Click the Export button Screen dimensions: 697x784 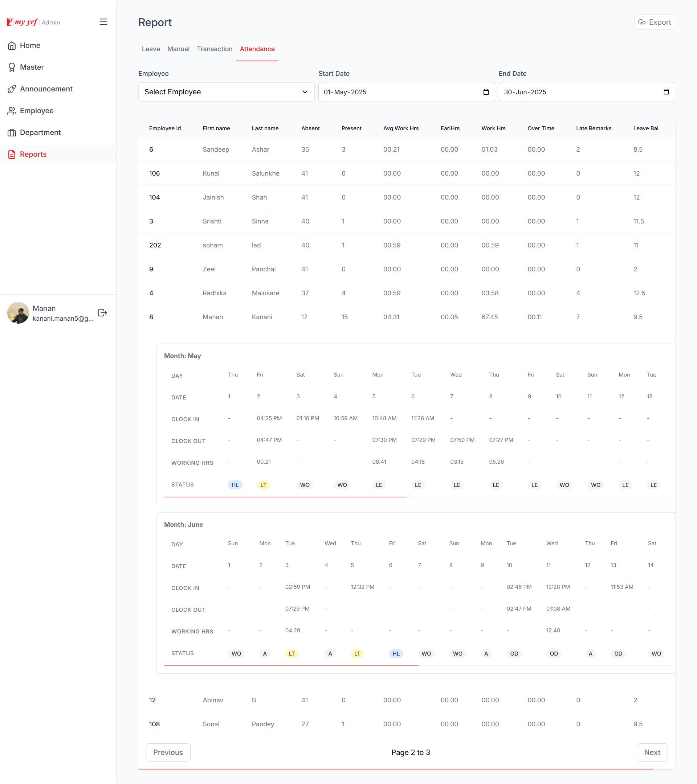[x=655, y=22]
